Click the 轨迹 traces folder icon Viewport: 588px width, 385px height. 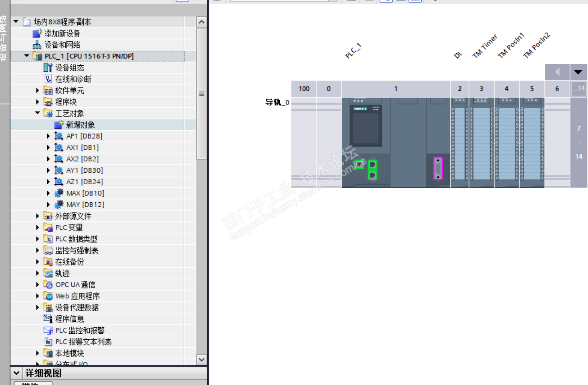point(48,273)
